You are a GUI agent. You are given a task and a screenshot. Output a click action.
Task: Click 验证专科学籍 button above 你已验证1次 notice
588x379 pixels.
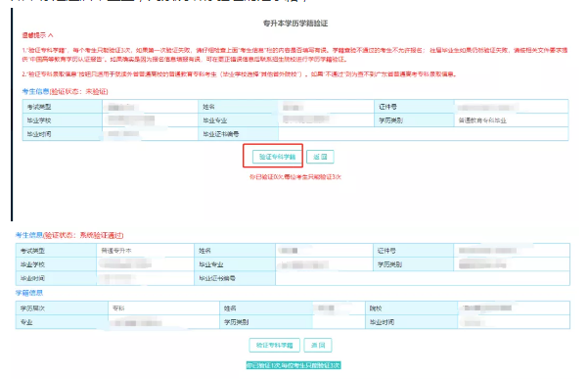click(x=275, y=346)
